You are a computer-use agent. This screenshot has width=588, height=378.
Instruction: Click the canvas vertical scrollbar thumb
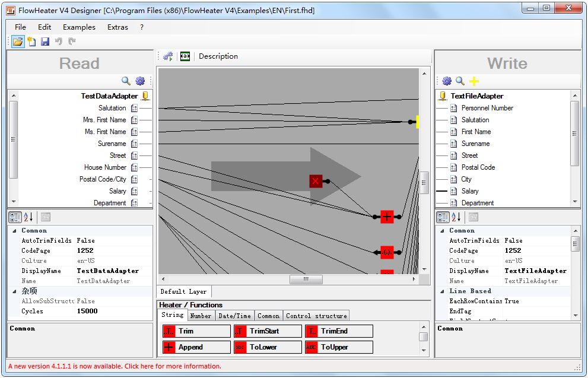(x=424, y=183)
